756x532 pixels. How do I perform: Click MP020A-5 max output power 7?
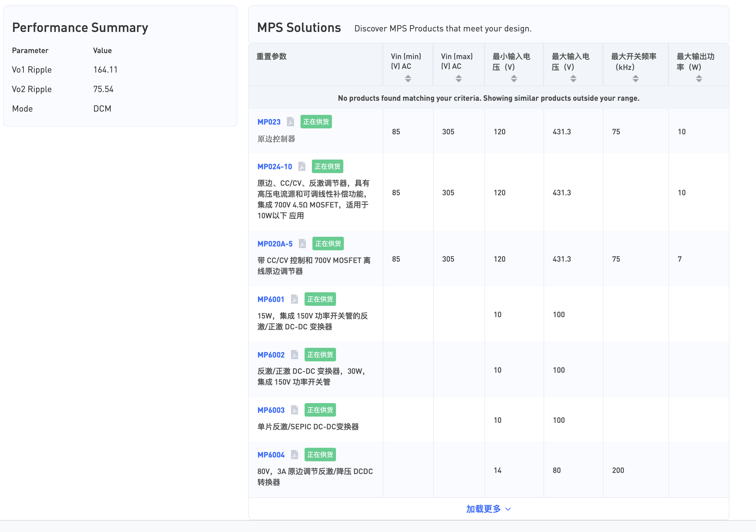pos(680,259)
